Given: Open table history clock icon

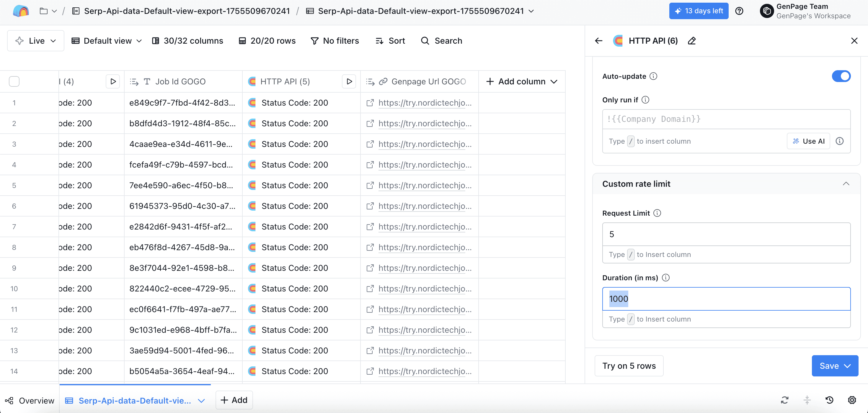Looking at the screenshot, I should point(829,400).
